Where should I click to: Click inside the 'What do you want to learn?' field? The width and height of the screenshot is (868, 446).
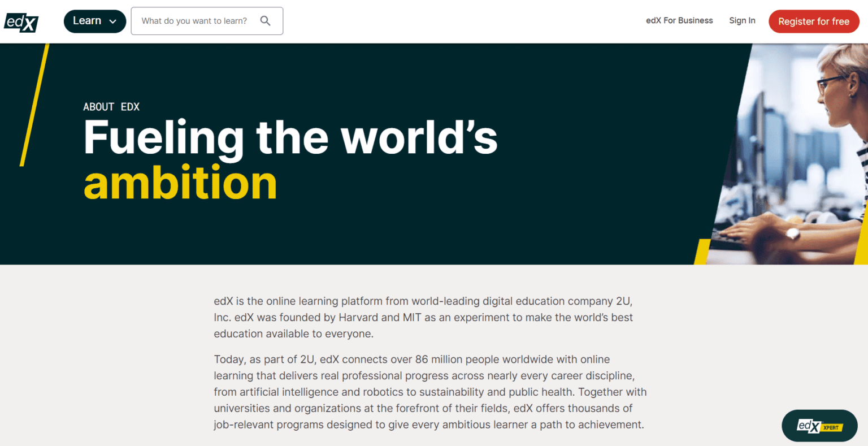(x=195, y=20)
